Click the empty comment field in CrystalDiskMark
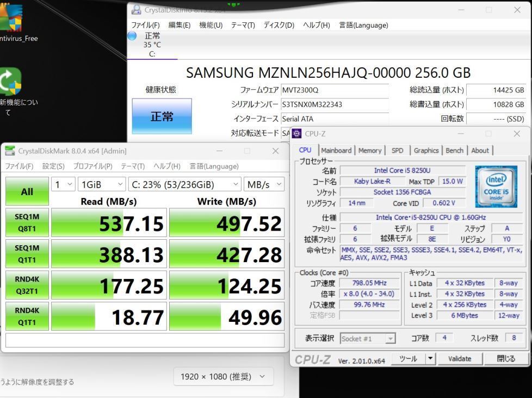532x398 pixels. (x=145, y=340)
